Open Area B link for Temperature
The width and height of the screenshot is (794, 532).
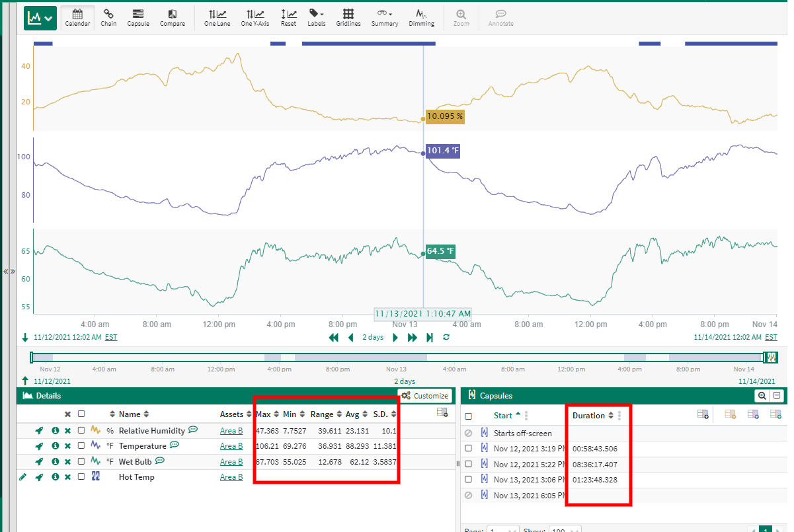tap(231, 446)
